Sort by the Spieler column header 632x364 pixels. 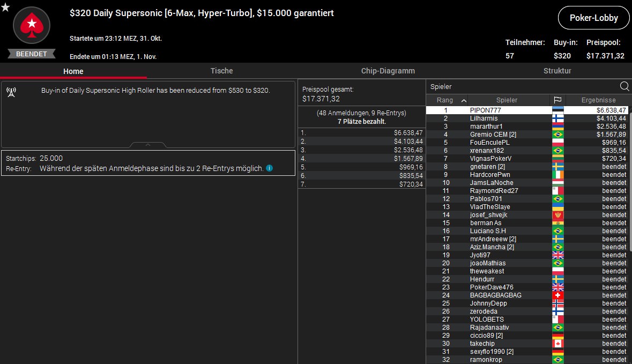[507, 100]
